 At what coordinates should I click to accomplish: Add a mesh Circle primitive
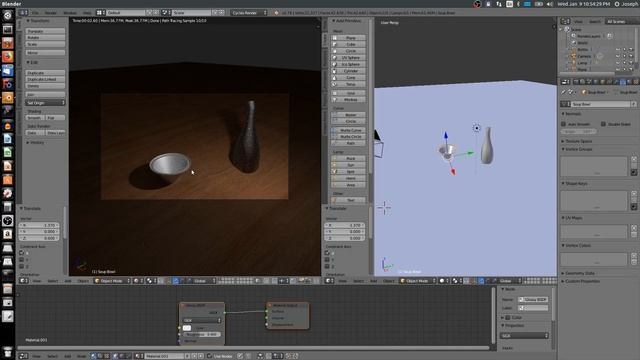coord(348,51)
